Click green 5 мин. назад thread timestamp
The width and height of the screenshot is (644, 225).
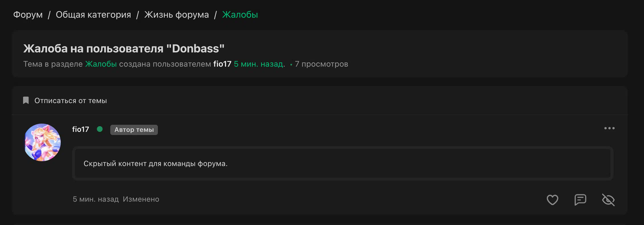pos(259,64)
